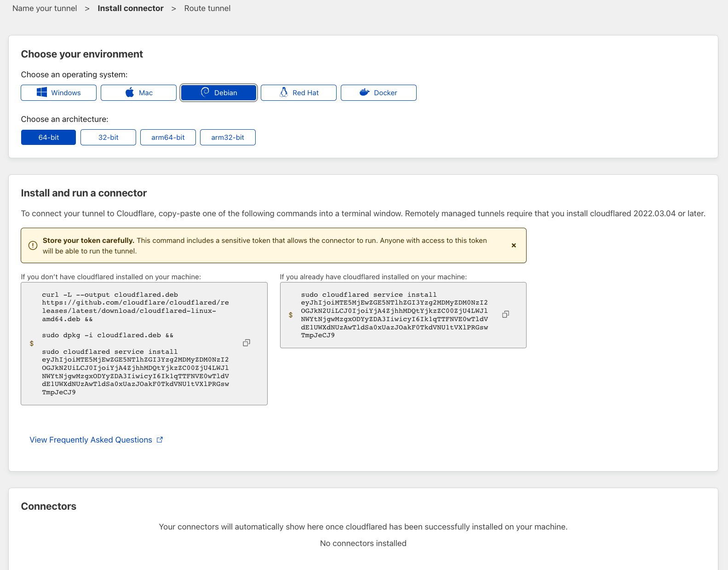Copy the sudo cloudflared service install command
The height and width of the screenshot is (570, 728).
505,314
